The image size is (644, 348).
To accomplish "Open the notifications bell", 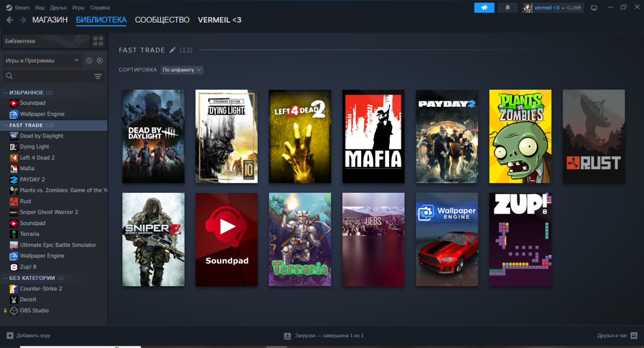I will coord(508,8).
